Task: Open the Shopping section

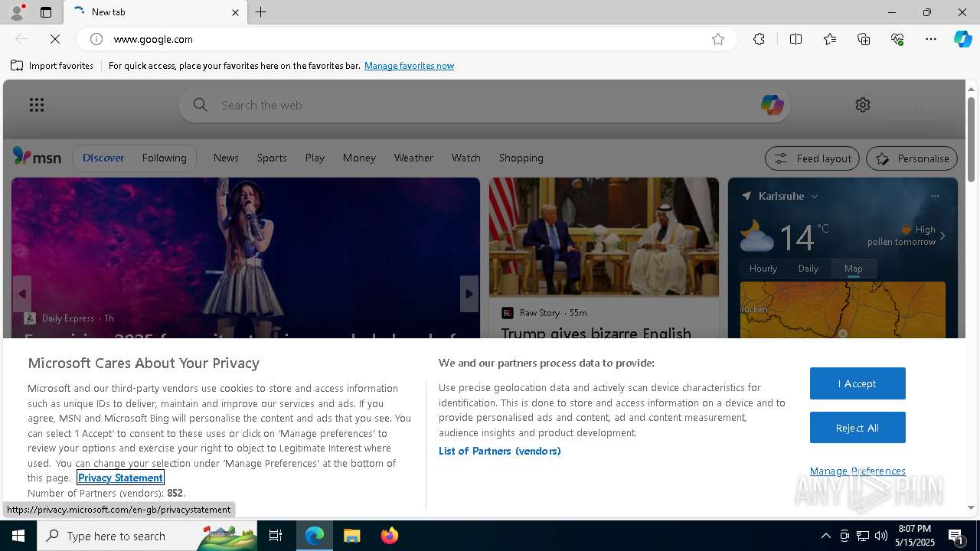Action: pos(521,158)
